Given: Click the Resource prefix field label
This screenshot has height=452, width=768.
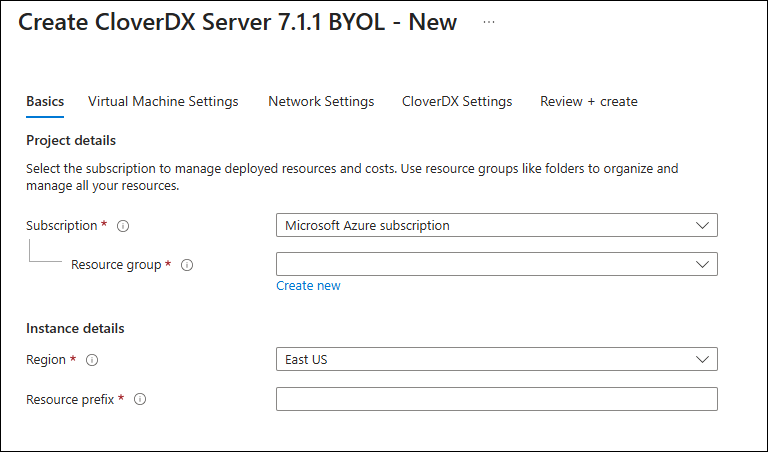Looking at the screenshot, I should (70, 399).
